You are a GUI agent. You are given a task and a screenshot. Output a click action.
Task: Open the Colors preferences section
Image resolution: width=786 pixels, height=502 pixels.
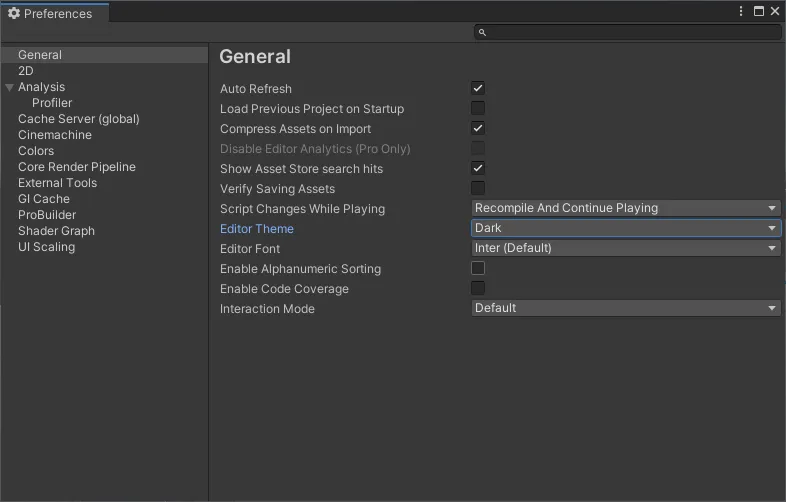(x=36, y=151)
